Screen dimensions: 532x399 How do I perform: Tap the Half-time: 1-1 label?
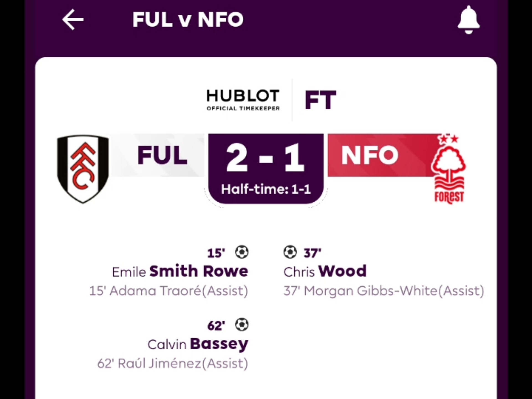pyautogui.click(x=266, y=190)
